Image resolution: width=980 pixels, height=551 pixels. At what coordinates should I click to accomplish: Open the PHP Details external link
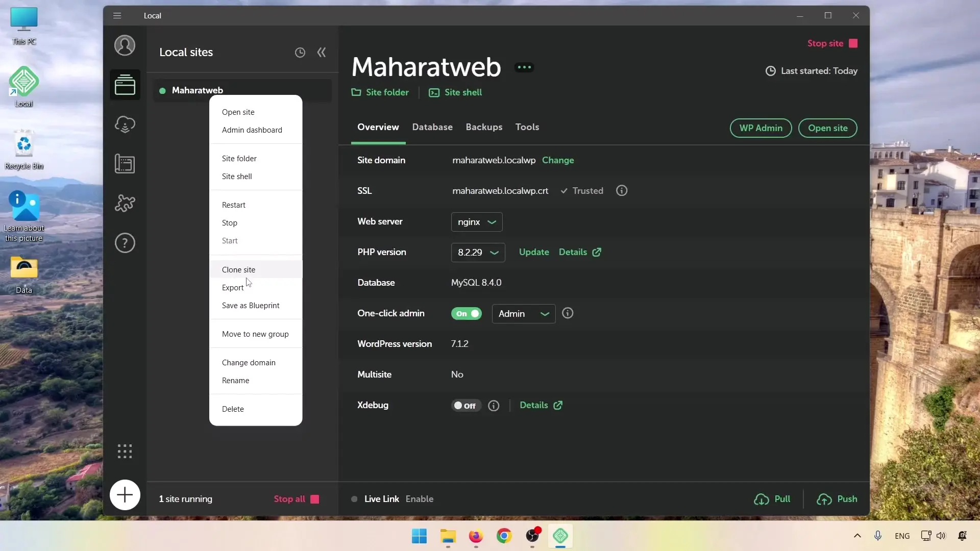click(x=580, y=252)
